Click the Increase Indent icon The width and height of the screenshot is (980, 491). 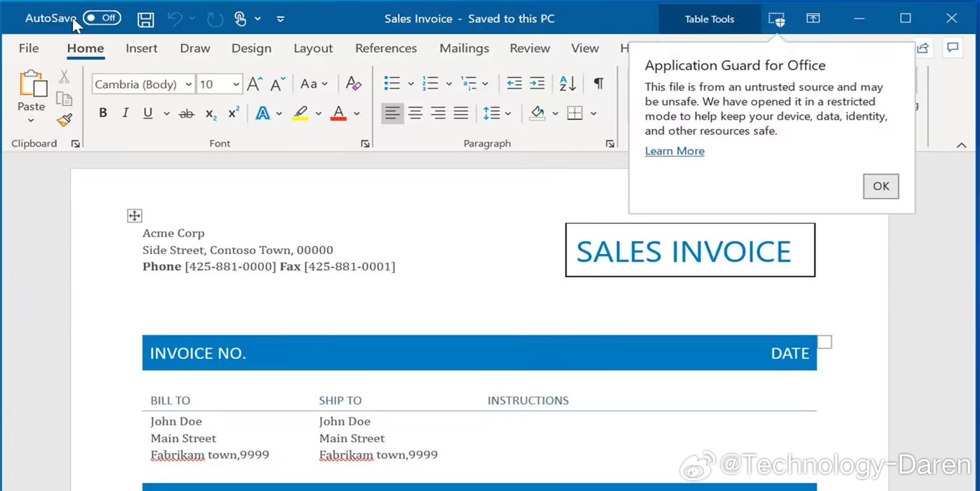click(537, 83)
